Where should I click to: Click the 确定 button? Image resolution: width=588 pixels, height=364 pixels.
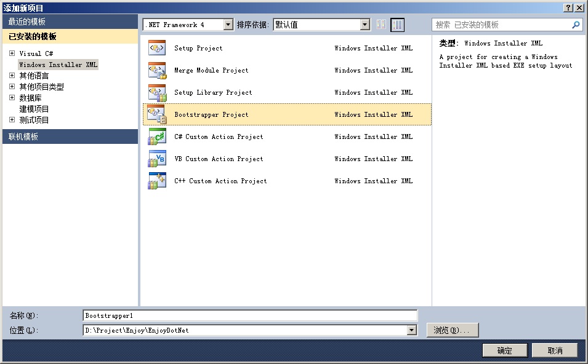coord(505,350)
